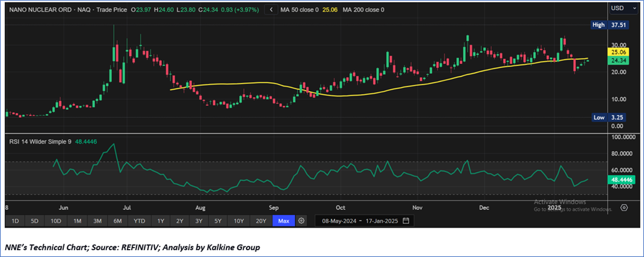Select the Max time range
644x257 pixels.
pos(284,221)
